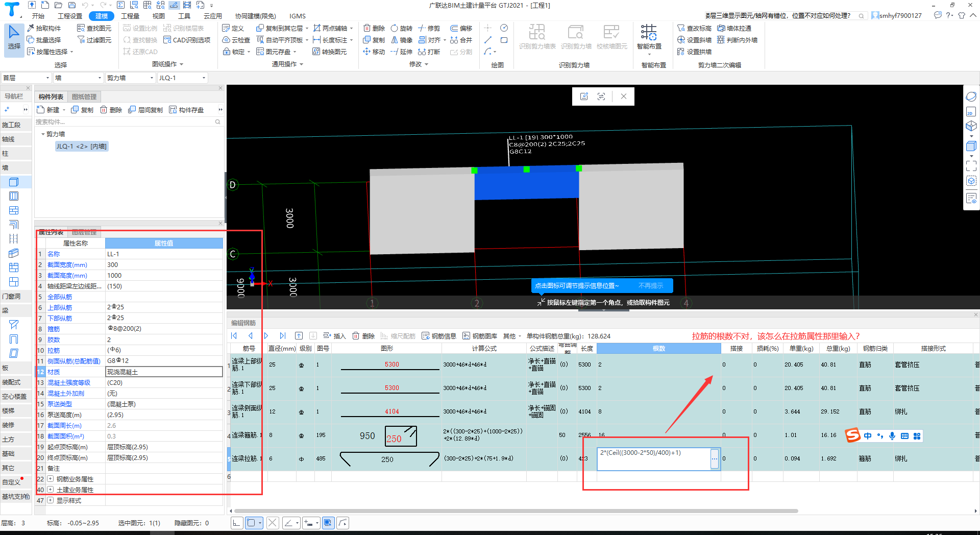Click 批量选择 tool
980x535 pixels.
tap(44, 40)
